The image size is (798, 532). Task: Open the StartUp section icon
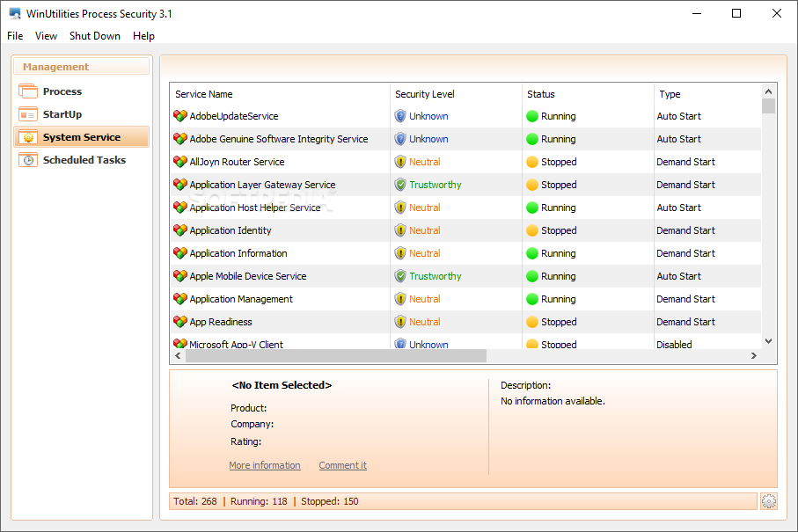point(28,114)
